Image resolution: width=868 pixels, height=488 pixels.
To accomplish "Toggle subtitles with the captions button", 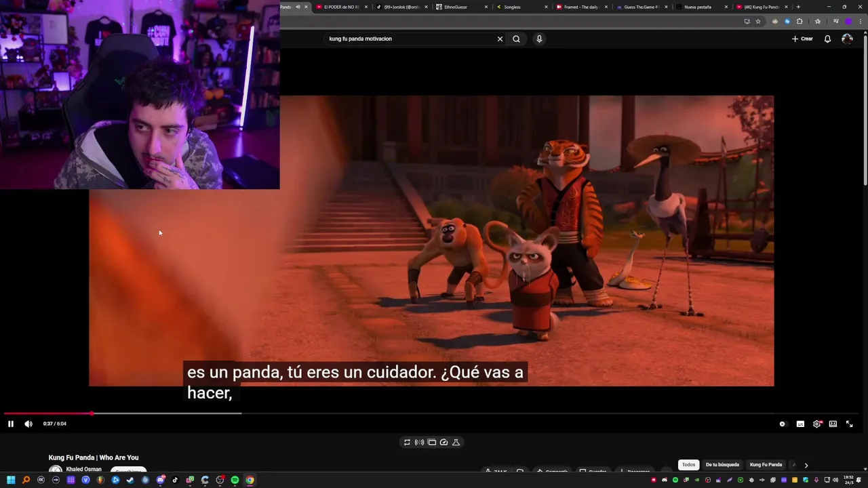I will (x=800, y=424).
